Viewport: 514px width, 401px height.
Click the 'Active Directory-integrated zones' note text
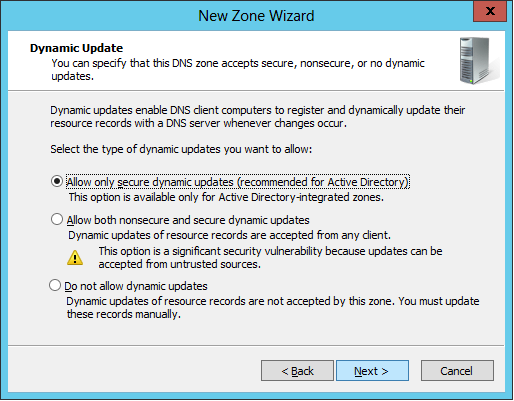click(x=226, y=197)
